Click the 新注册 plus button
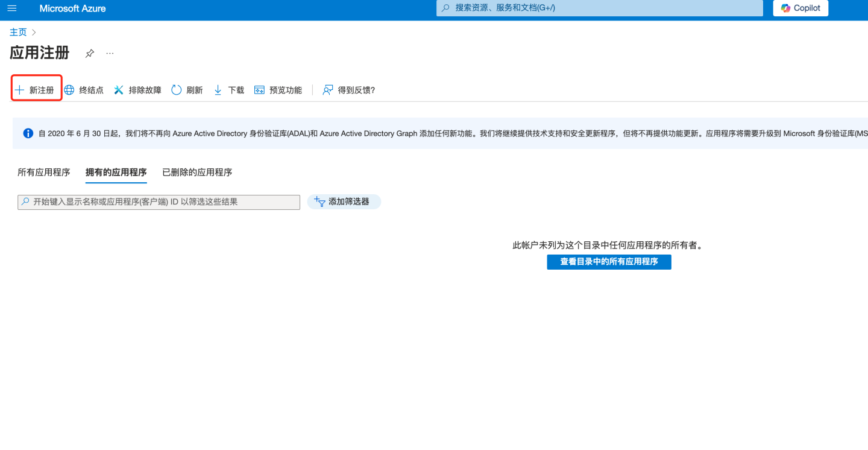Screen dimensions: 868x450 36,90
